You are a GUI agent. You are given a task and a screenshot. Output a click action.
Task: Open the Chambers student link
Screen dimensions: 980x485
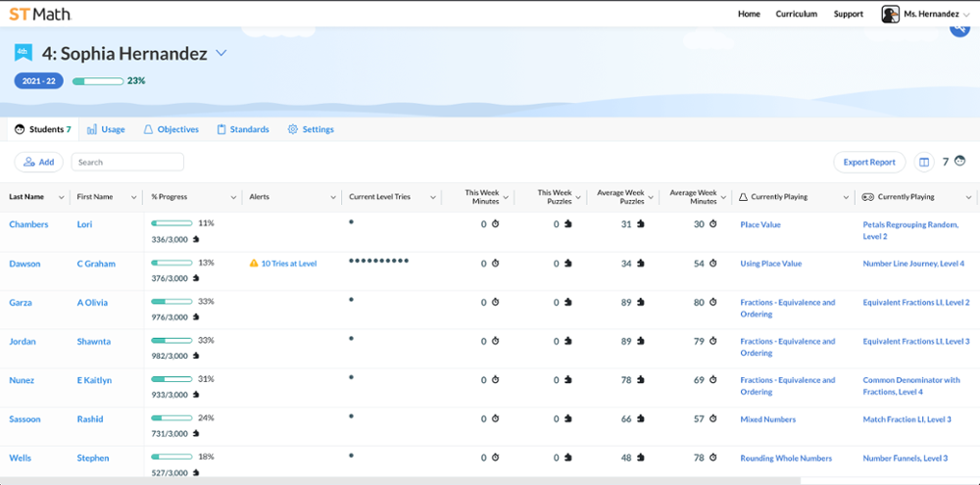pos(28,224)
